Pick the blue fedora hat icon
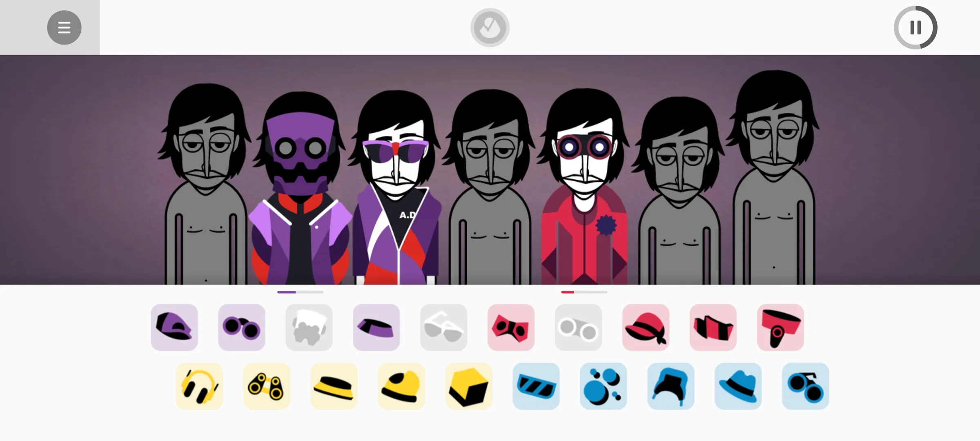 [738, 386]
